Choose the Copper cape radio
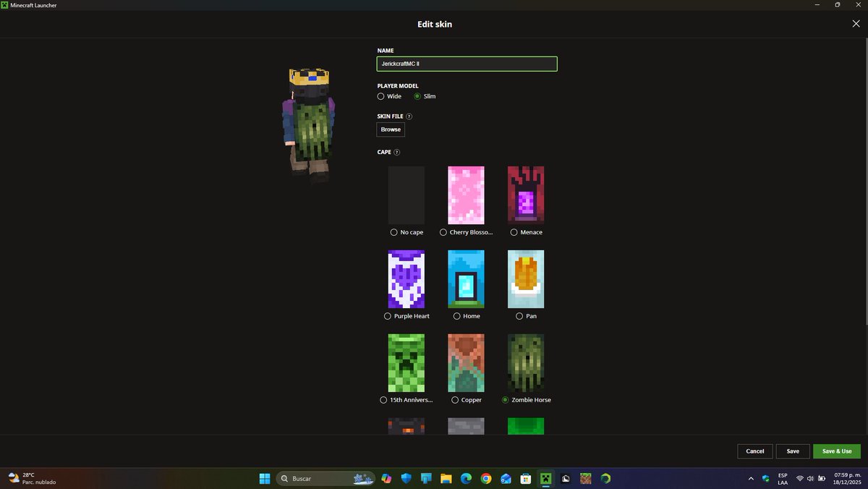Screen dimensions: 868x489 click(x=454, y=400)
